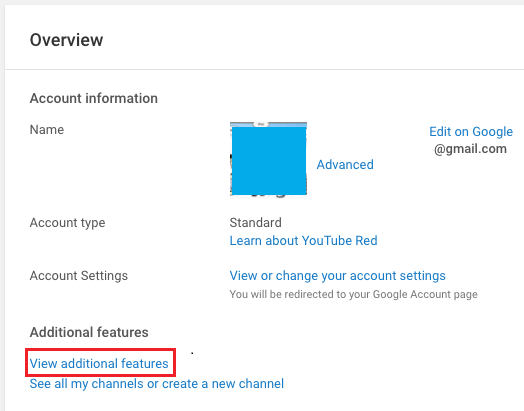Screen dimensions: 524x411
Task: Click View additional features link
Action: click(99, 363)
